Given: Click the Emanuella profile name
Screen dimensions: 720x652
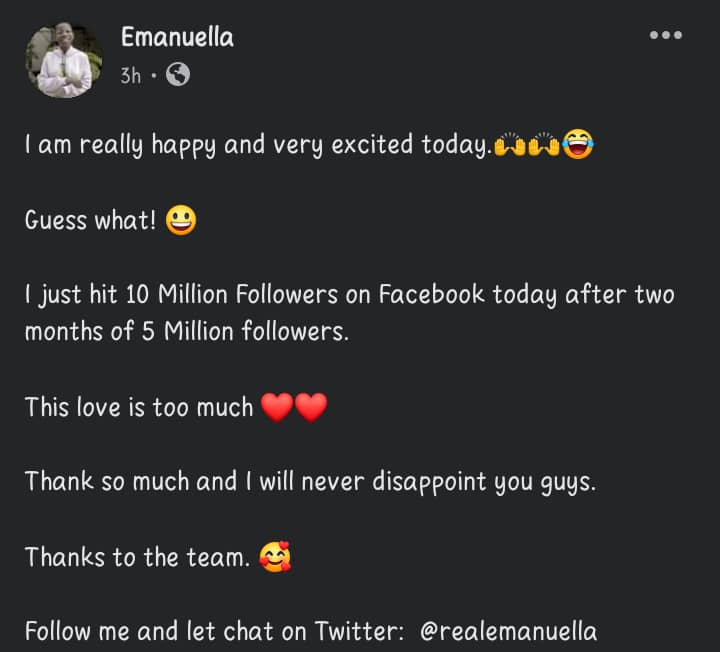Looking at the screenshot, I should [x=177, y=38].
